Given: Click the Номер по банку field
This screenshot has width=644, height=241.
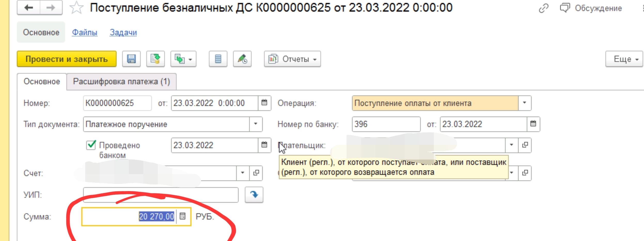Looking at the screenshot, I should [x=386, y=124].
